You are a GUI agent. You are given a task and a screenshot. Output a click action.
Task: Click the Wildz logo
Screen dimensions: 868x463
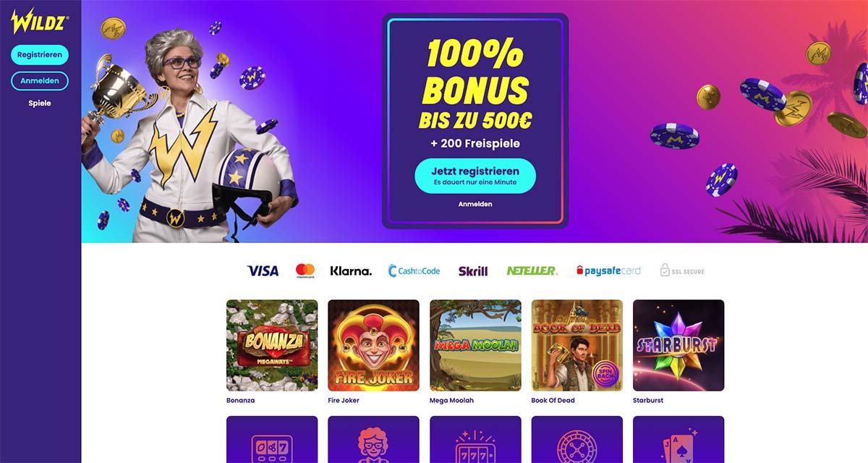coord(40,22)
